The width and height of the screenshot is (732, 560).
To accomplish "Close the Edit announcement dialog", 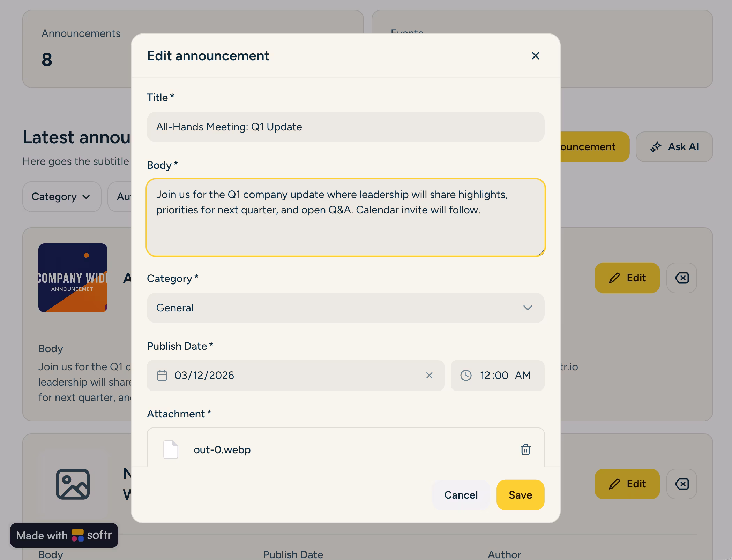I will pos(535,56).
